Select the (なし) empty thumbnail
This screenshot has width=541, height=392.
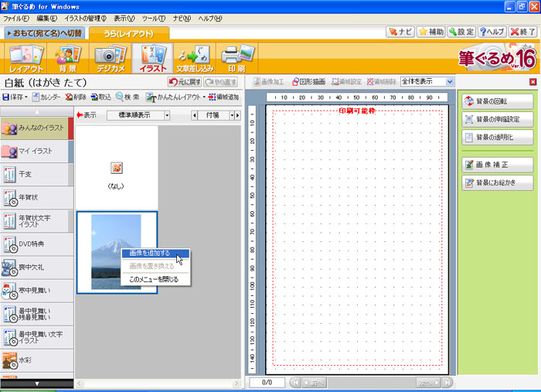pyautogui.click(x=116, y=172)
